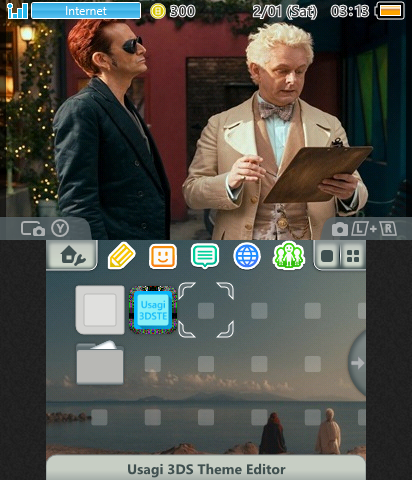This screenshot has width=412, height=480.
Task: Switch to smaller grid icon view
Action: 353,256
